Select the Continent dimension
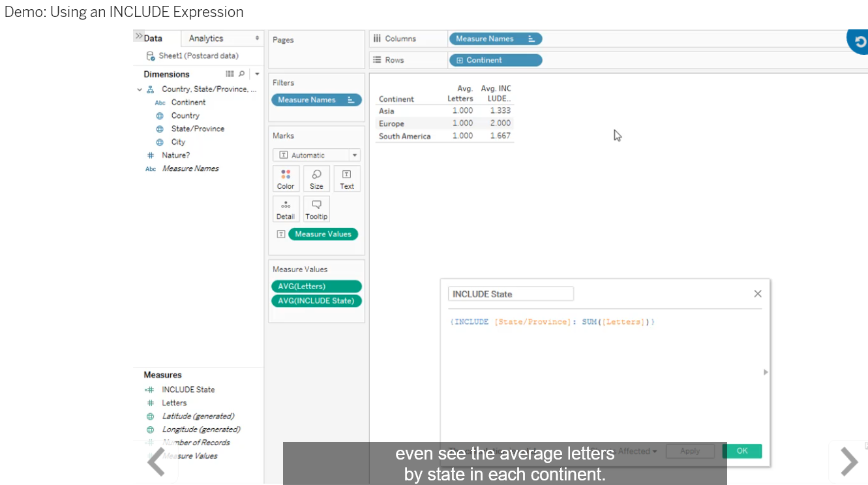This screenshot has width=868, height=485. 188,102
